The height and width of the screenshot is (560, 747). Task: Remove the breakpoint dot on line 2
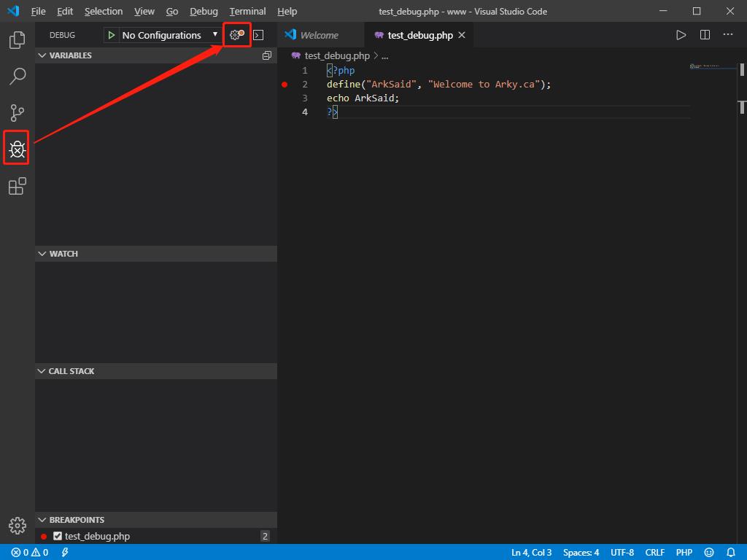click(285, 85)
